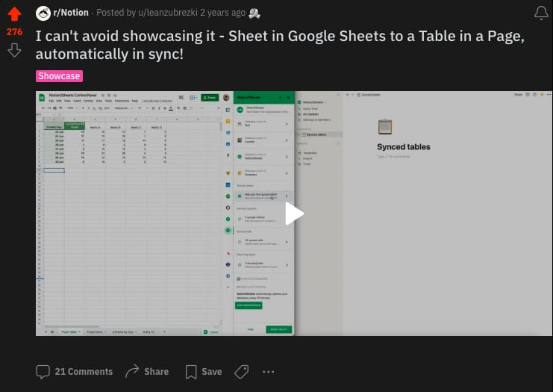Open the three-dot more options menu

tap(269, 372)
